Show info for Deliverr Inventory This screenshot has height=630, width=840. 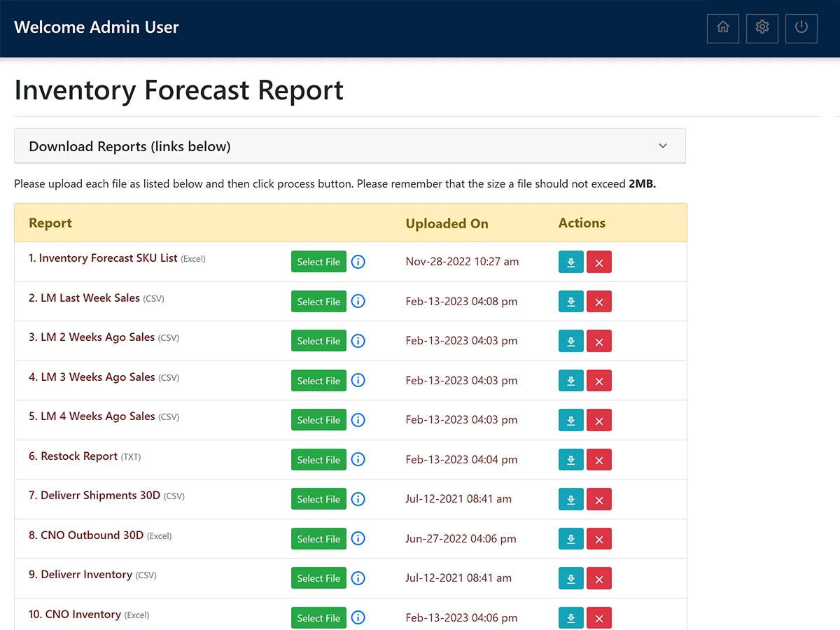[x=358, y=578]
